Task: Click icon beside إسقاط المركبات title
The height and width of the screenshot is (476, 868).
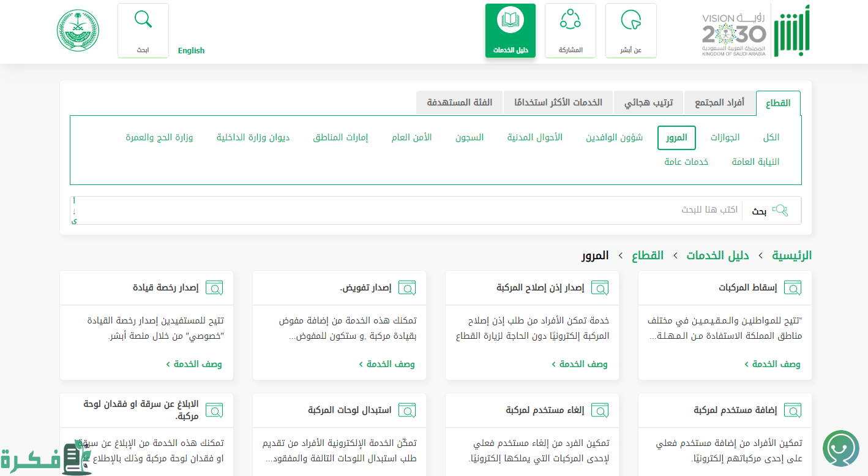Action: tap(793, 288)
